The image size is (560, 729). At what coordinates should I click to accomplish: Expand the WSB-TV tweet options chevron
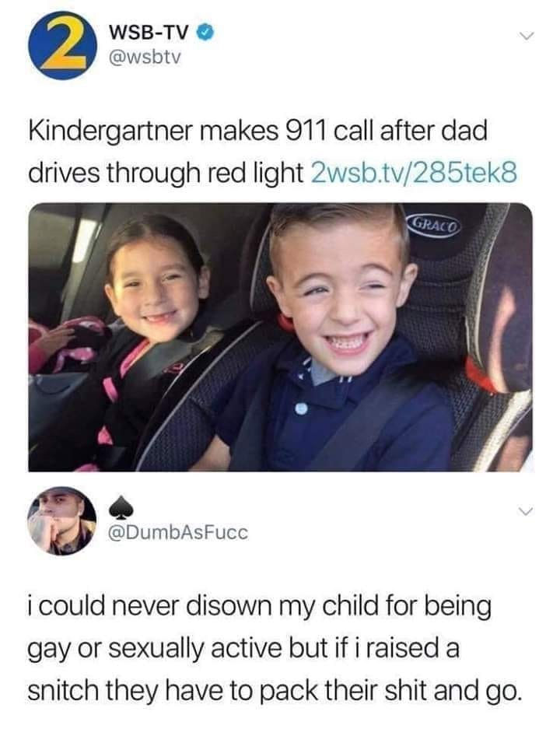click(526, 36)
